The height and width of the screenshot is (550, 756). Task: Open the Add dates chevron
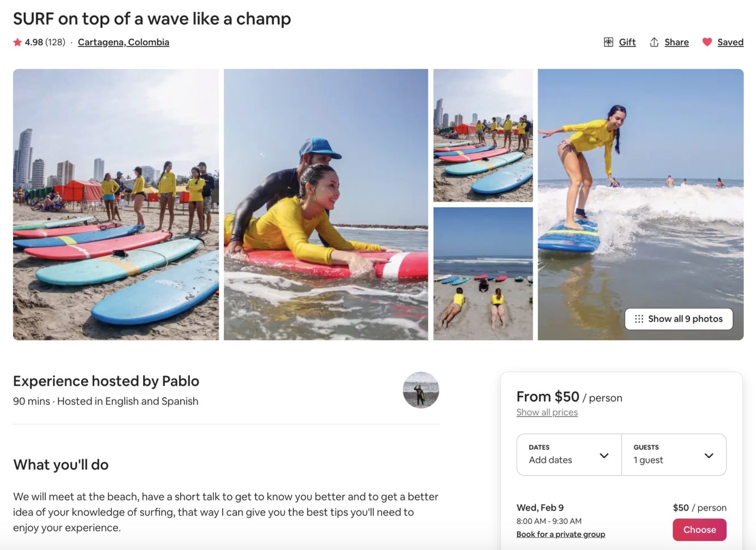[x=604, y=455]
